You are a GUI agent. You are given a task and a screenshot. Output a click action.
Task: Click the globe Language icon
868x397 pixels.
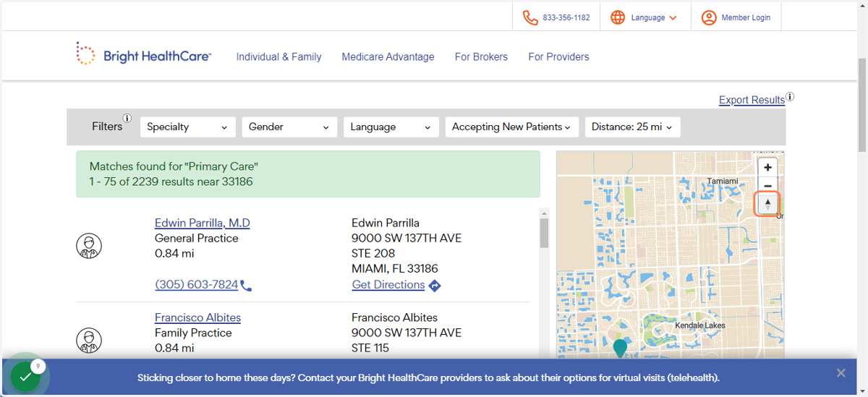[618, 17]
